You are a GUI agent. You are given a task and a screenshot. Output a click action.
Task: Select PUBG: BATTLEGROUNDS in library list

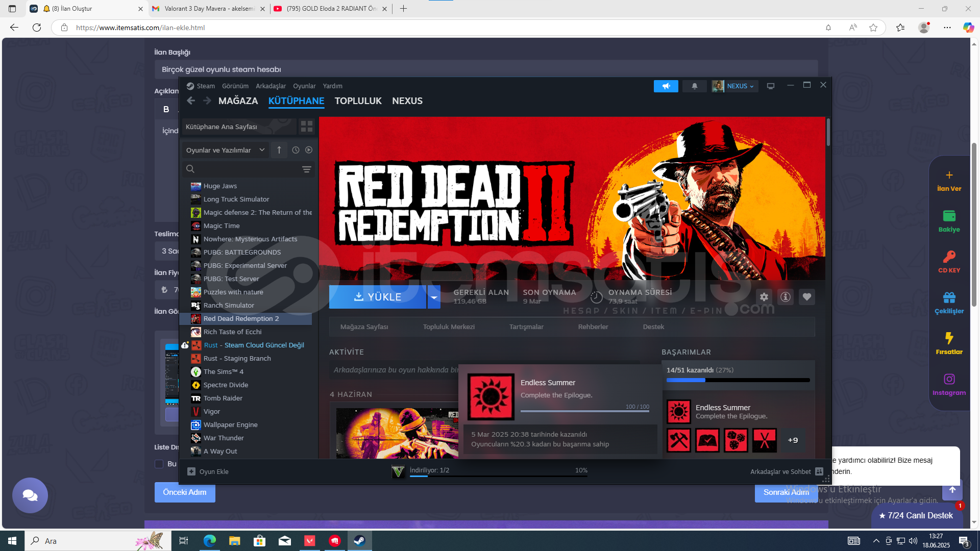point(242,253)
